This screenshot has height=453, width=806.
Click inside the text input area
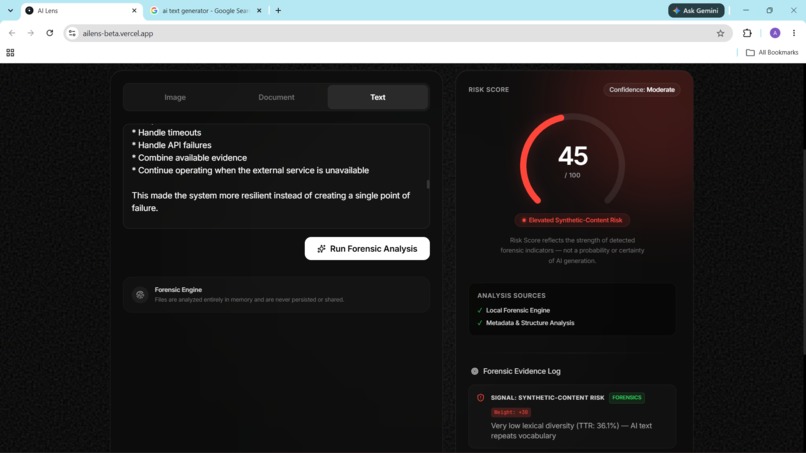point(276,176)
